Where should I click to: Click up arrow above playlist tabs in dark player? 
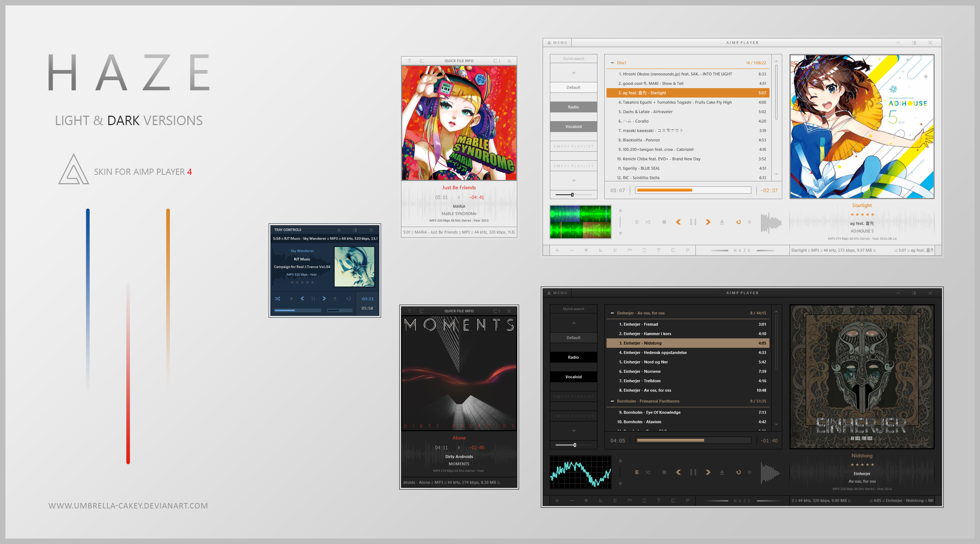pos(573,322)
